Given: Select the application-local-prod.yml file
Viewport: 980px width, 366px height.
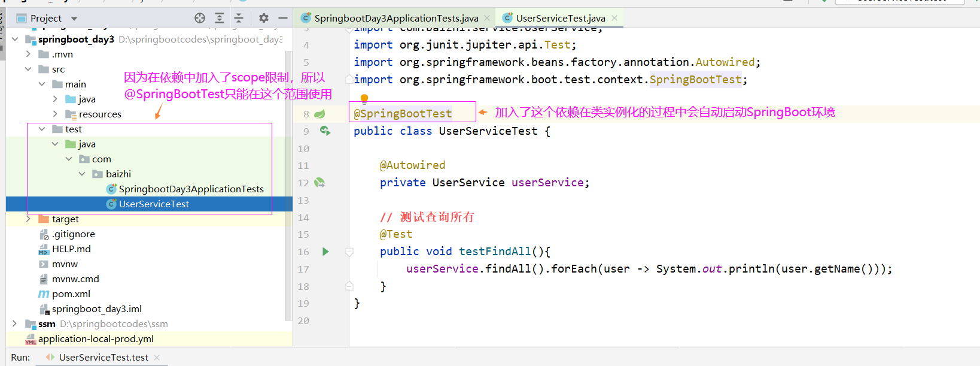Looking at the screenshot, I should coord(96,339).
